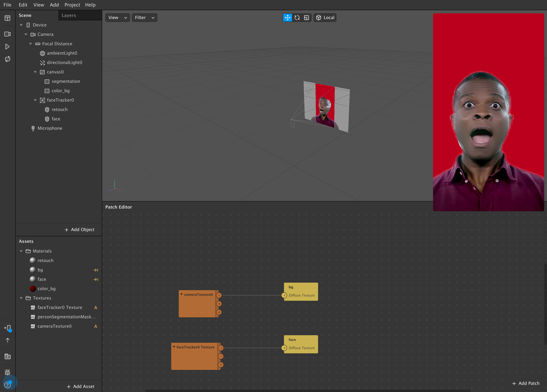Toggle Local coordinate space button
This screenshot has height=392, width=547.
click(x=325, y=18)
